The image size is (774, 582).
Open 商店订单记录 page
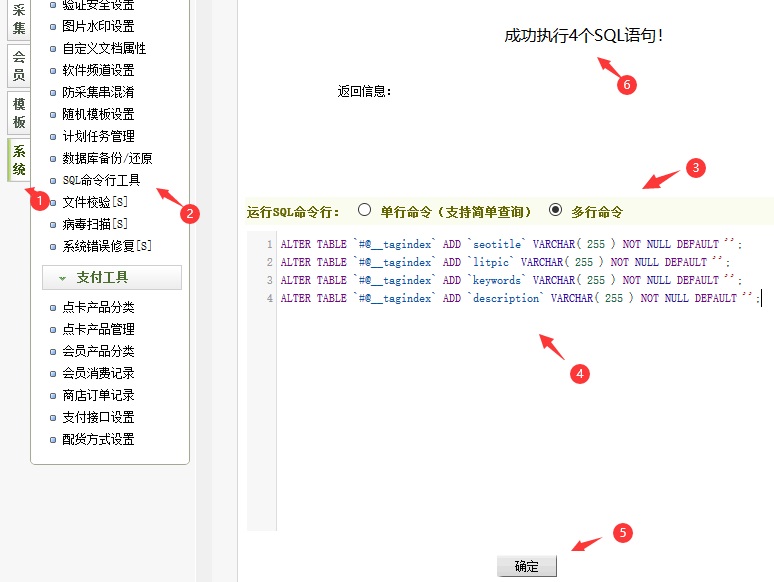coord(98,395)
